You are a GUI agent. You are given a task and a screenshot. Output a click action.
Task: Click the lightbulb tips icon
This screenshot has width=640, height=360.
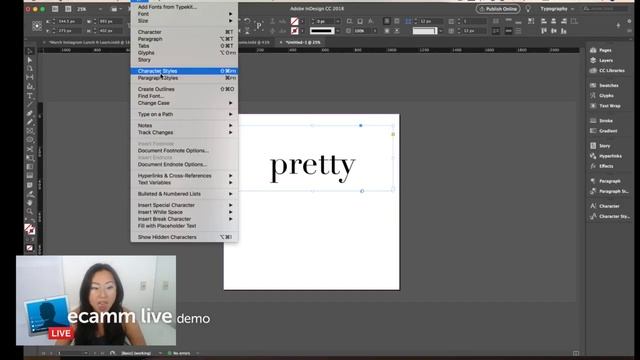[x=528, y=9]
